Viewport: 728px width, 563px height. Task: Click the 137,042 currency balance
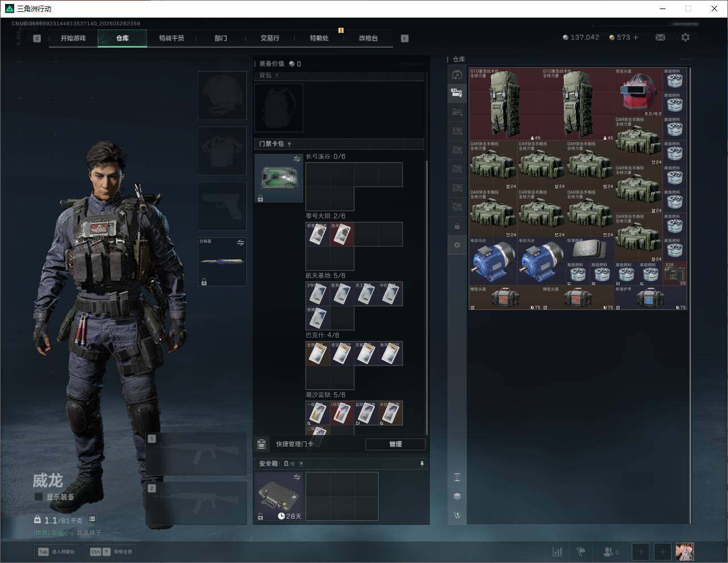pyautogui.click(x=581, y=37)
